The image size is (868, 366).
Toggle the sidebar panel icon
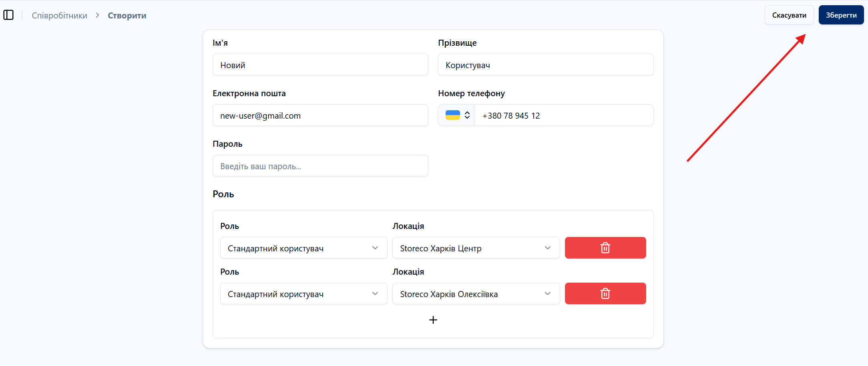tap(8, 15)
